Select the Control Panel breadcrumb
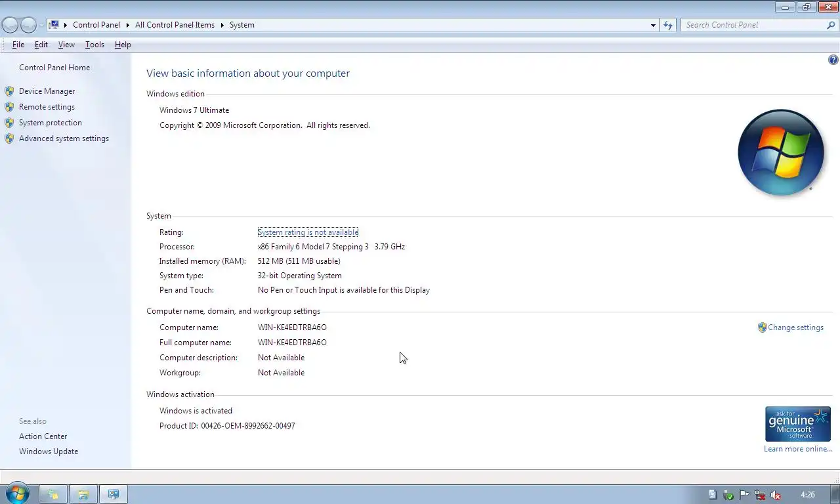 click(x=96, y=25)
